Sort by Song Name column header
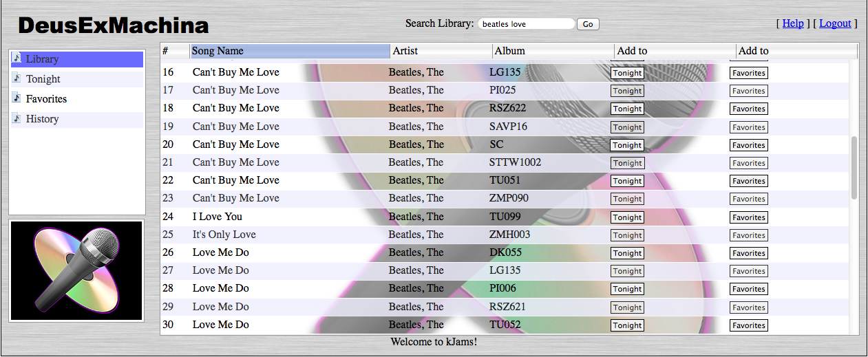The width and height of the screenshot is (868, 357). pos(289,51)
